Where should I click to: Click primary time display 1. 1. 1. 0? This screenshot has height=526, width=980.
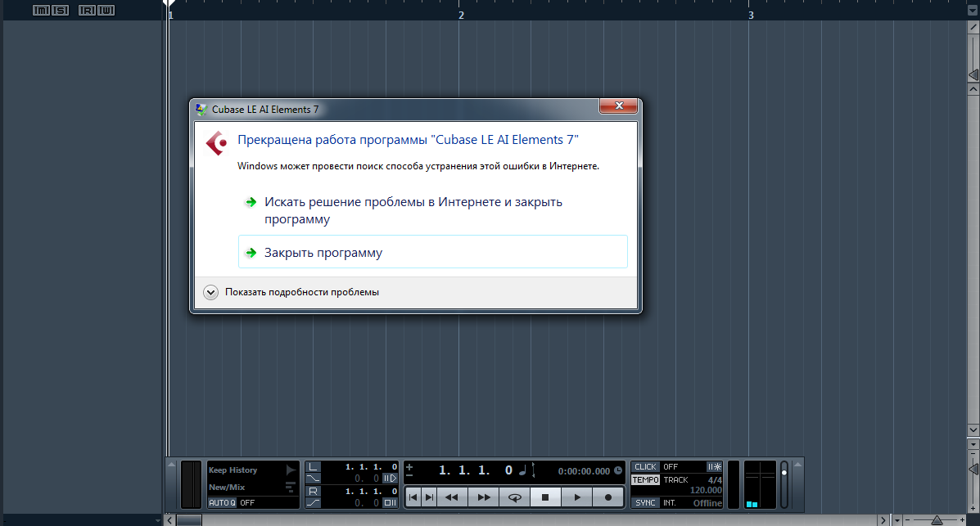coord(475,470)
